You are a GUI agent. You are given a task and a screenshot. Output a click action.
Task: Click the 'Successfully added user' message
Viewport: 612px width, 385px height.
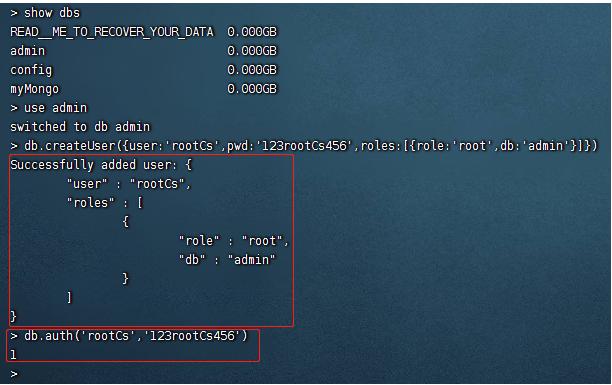click(x=101, y=165)
